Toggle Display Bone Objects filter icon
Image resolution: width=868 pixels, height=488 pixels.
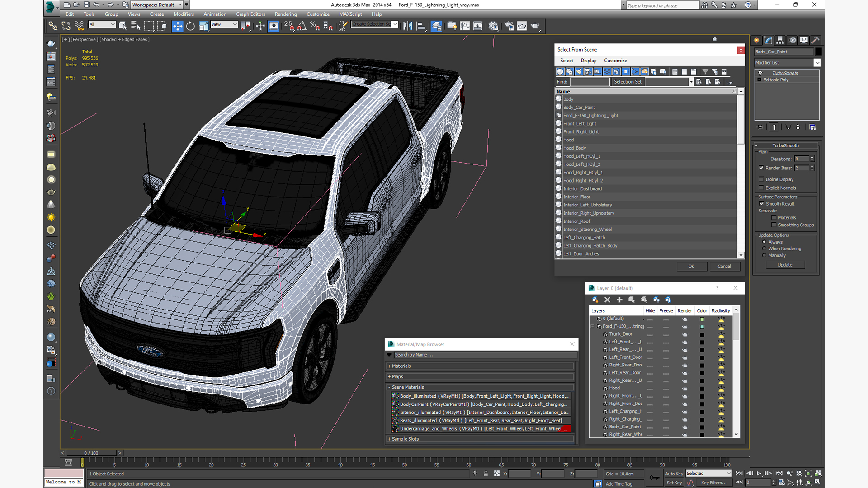pos(635,71)
